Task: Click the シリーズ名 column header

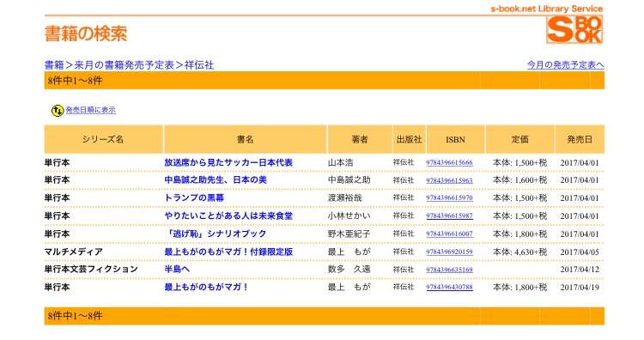Action: [x=104, y=139]
